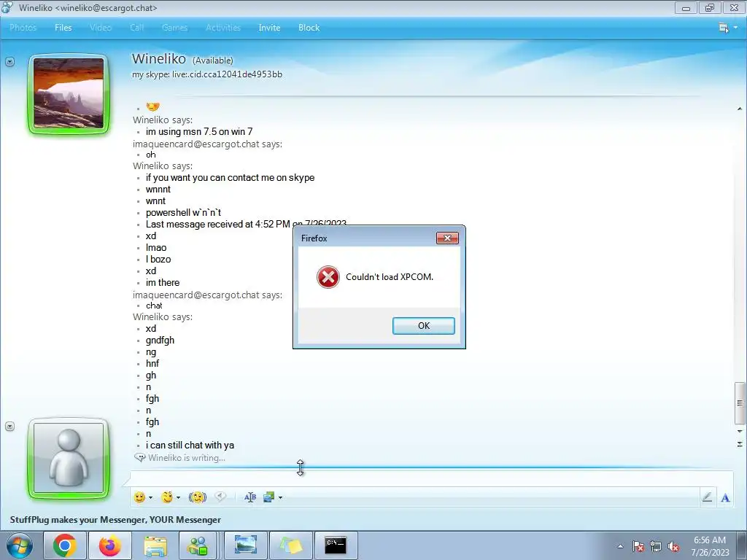Image resolution: width=747 pixels, height=560 pixels.
Task: Open the font change AB icon
Action: coord(250,497)
